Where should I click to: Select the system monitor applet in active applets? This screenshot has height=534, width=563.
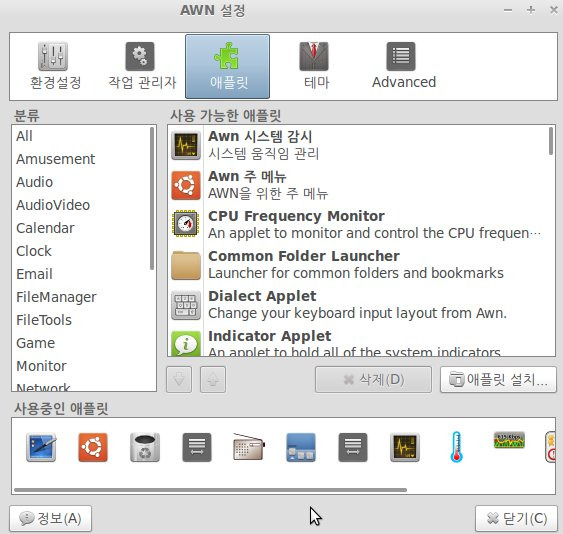[x=405, y=447]
